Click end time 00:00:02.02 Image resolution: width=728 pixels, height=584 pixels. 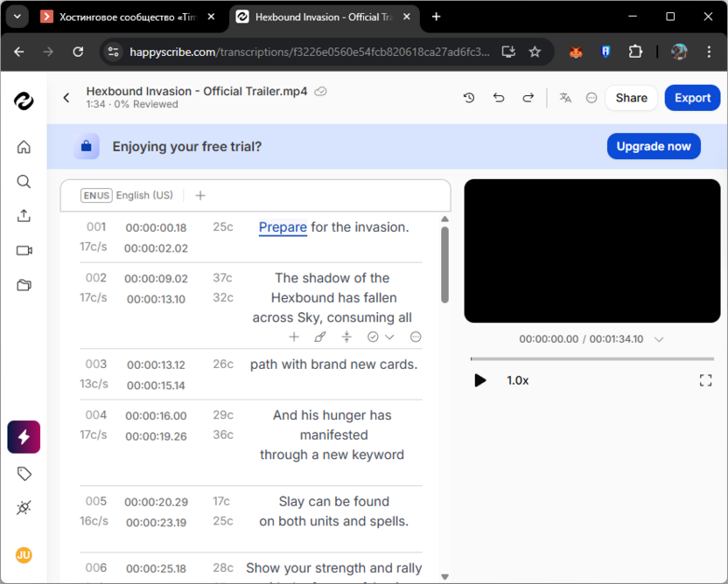(x=156, y=248)
